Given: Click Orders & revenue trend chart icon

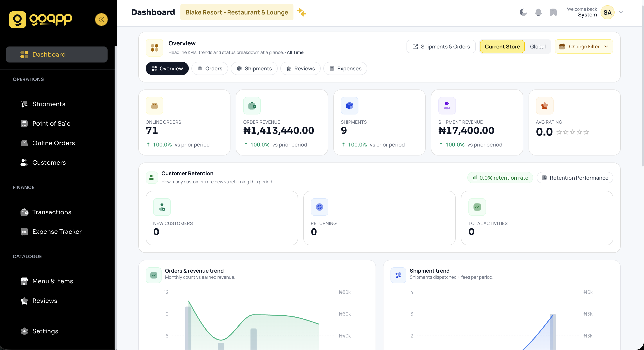Looking at the screenshot, I should tap(153, 275).
